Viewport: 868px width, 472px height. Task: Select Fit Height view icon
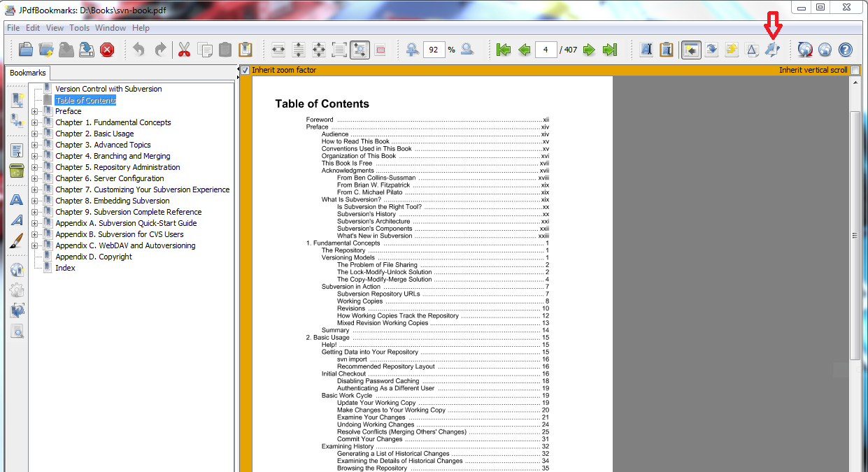point(299,50)
